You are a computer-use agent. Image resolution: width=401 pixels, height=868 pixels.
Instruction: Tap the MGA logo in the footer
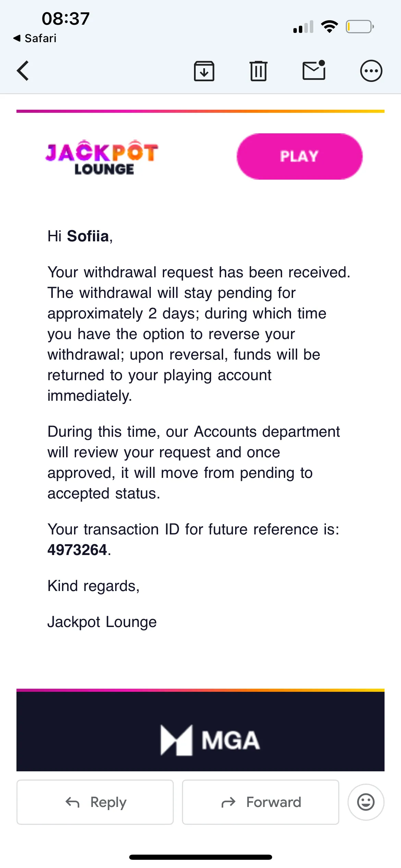210,740
